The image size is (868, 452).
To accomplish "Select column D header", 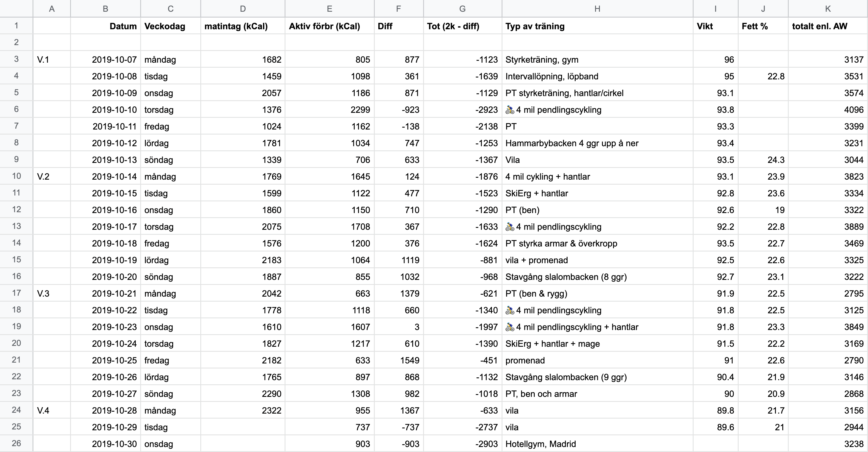I will (x=243, y=9).
